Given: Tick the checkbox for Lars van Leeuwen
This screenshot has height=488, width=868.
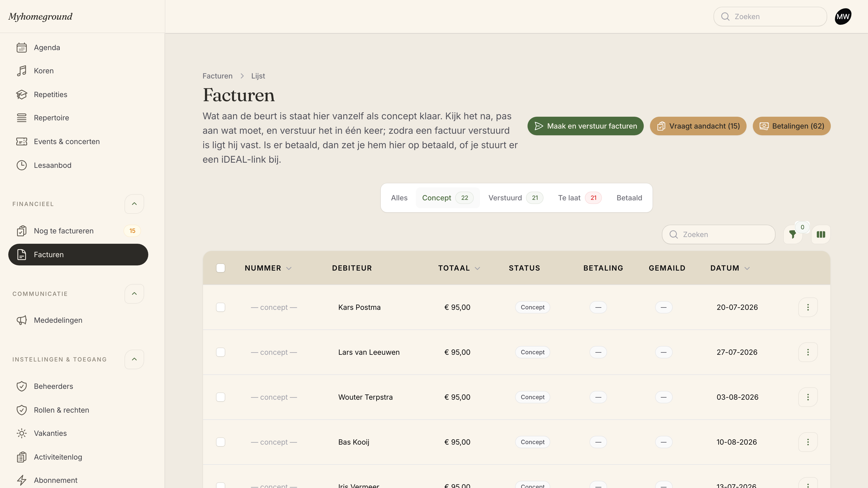Looking at the screenshot, I should click(221, 352).
